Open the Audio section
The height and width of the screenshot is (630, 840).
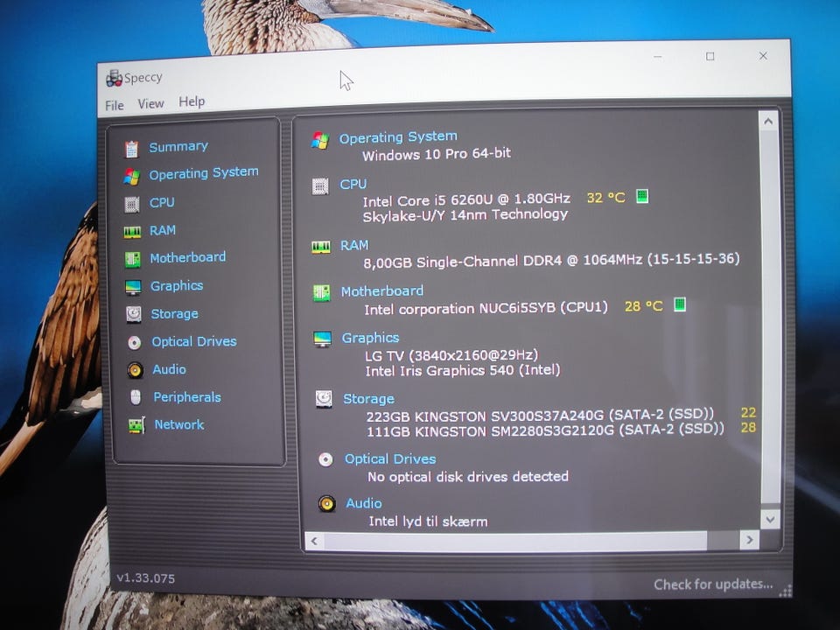[x=169, y=369]
